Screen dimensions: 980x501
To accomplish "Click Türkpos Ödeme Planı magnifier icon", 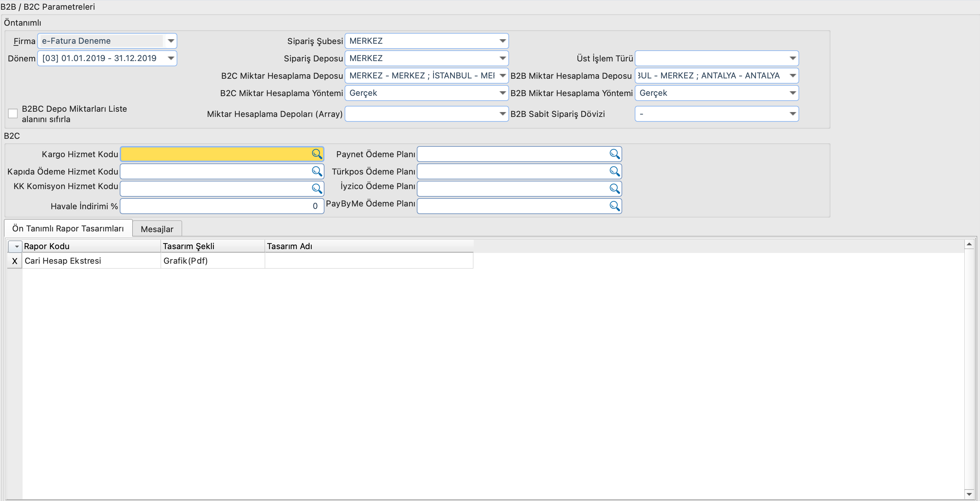I will click(x=614, y=171).
